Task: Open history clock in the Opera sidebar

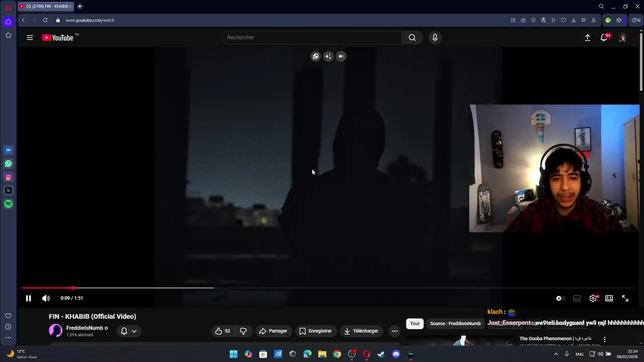Action: (x=8, y=327)
